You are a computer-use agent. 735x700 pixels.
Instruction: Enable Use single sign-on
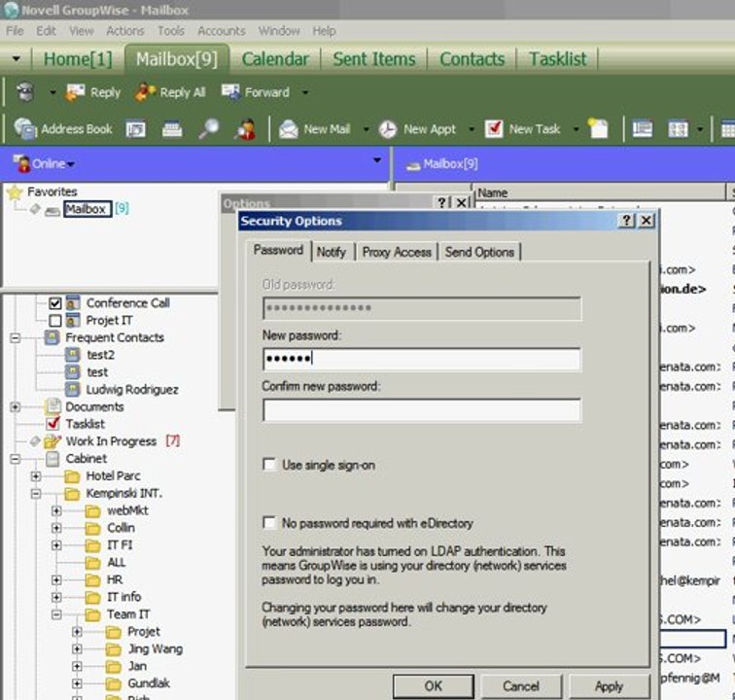coord(269,464)
